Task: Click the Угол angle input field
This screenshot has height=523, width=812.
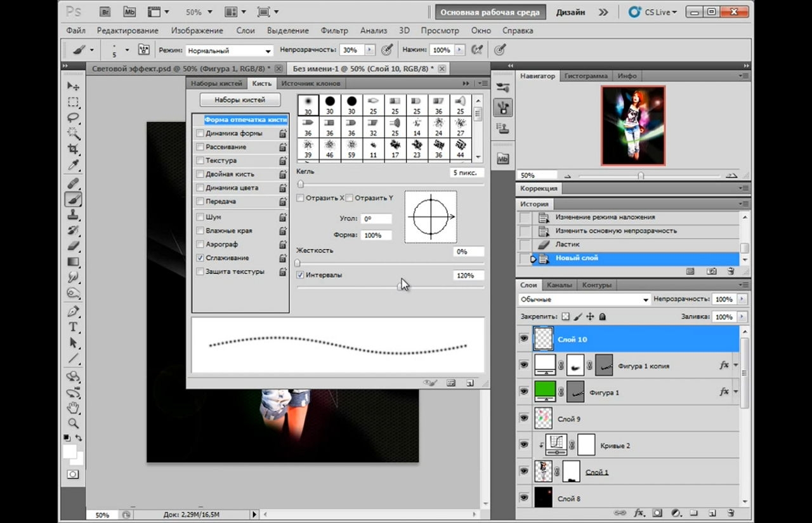Action: coord(376,218)
